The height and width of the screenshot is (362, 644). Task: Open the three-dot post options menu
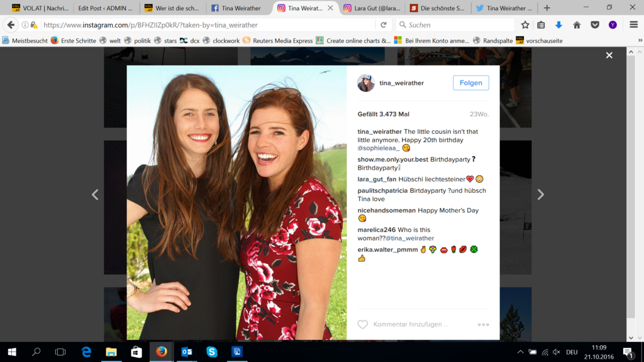point(483,324)
